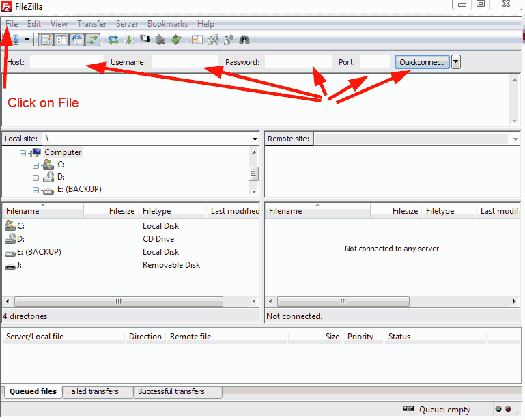The image size is (525, 420).
Task: Sort local files by Filesize header
Action: (111, 211)
